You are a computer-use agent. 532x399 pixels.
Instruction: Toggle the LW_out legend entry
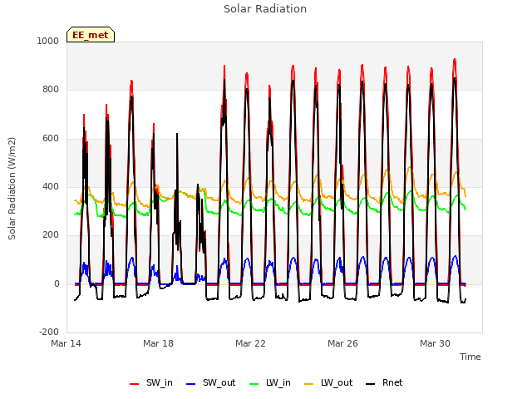328,382
